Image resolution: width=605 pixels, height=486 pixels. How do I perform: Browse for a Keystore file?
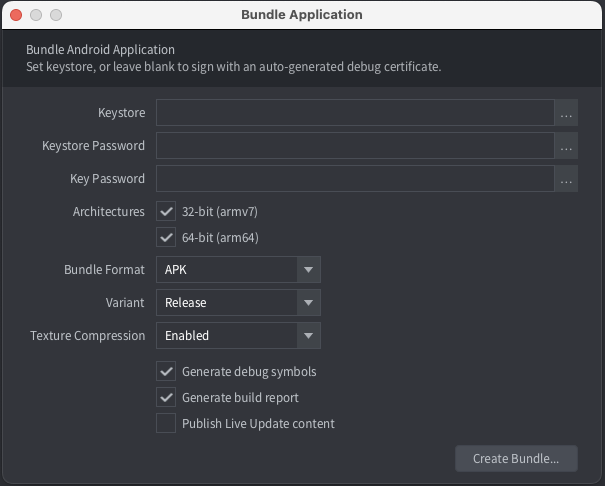point(567,113)
